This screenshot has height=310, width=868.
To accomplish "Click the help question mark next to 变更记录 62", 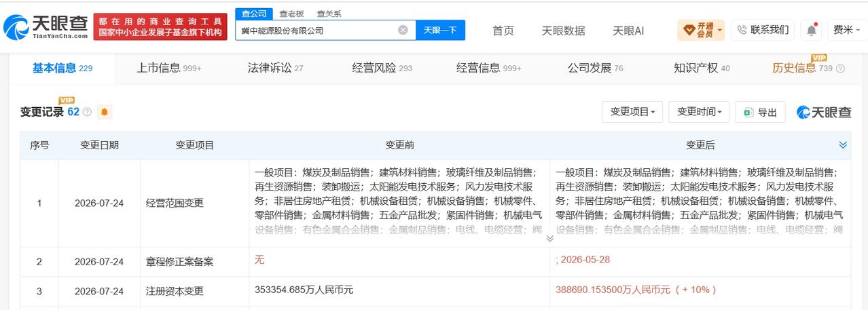I will (x=86, y=112).
